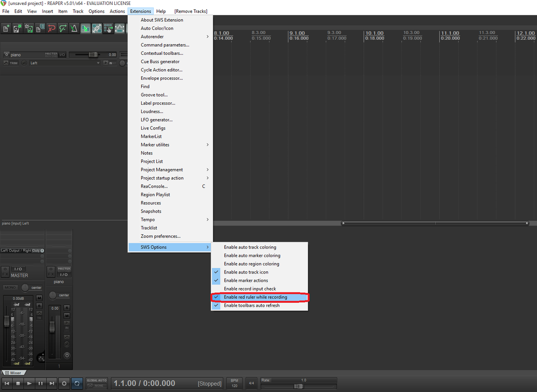
Task: Click the [Remove Tracks] menu bar button
Action: point(191,11)
